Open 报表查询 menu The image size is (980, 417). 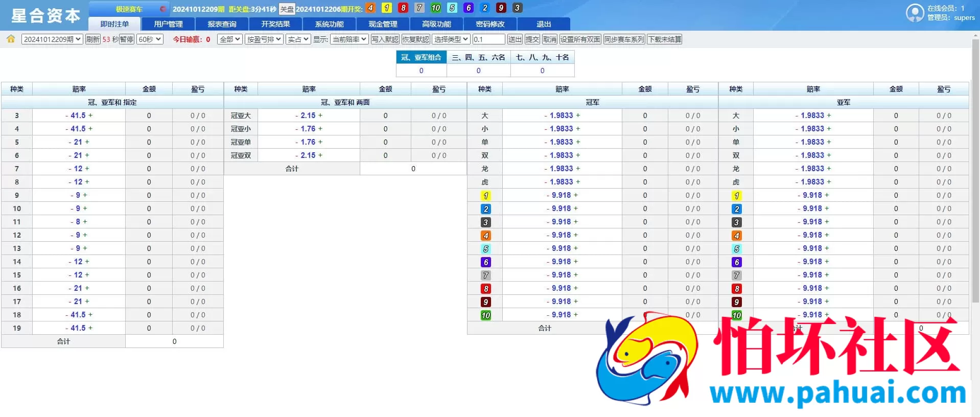click(x=222, y=24)
